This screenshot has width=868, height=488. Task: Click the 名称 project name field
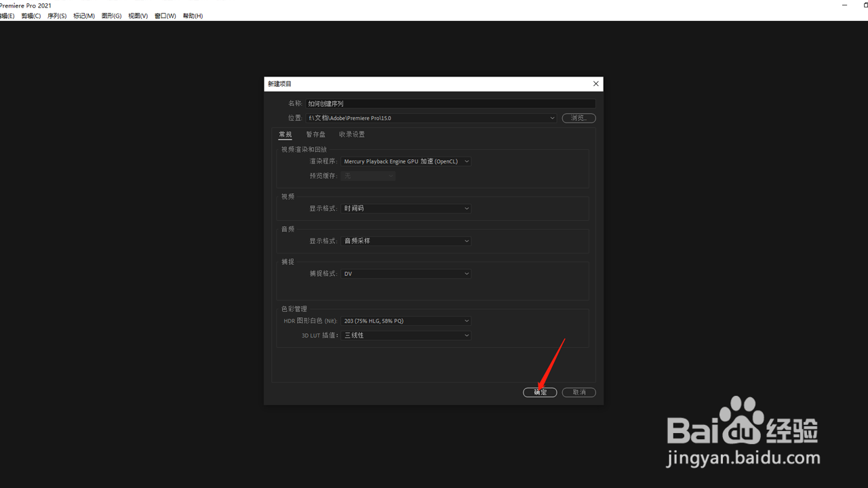pyautogui.click(x=450, y=104)
